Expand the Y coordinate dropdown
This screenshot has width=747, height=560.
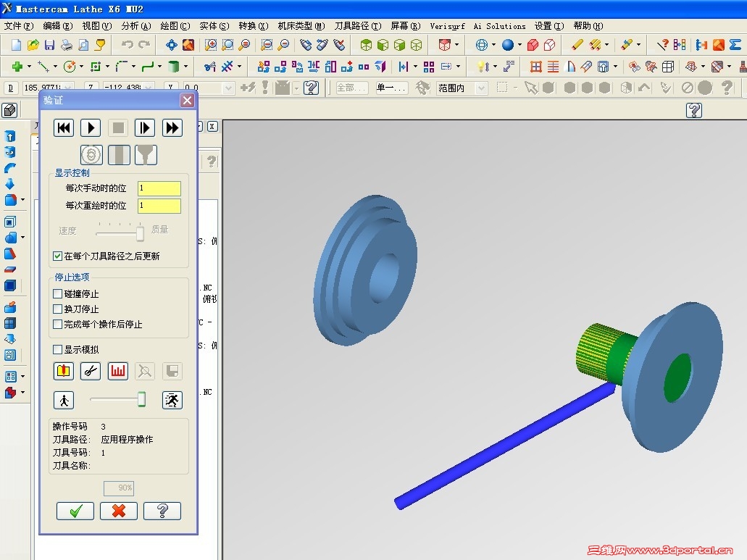(x=228, y=88)
